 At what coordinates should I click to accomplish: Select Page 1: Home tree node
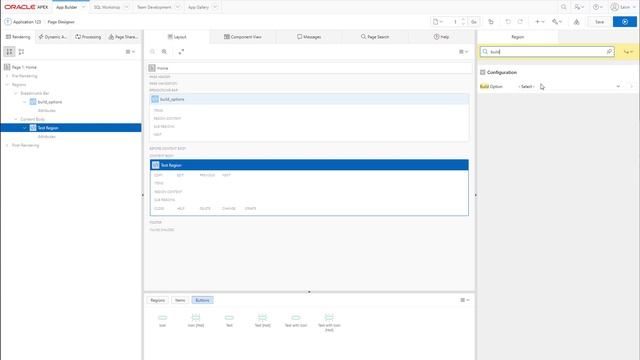click(x=24, y=67)
